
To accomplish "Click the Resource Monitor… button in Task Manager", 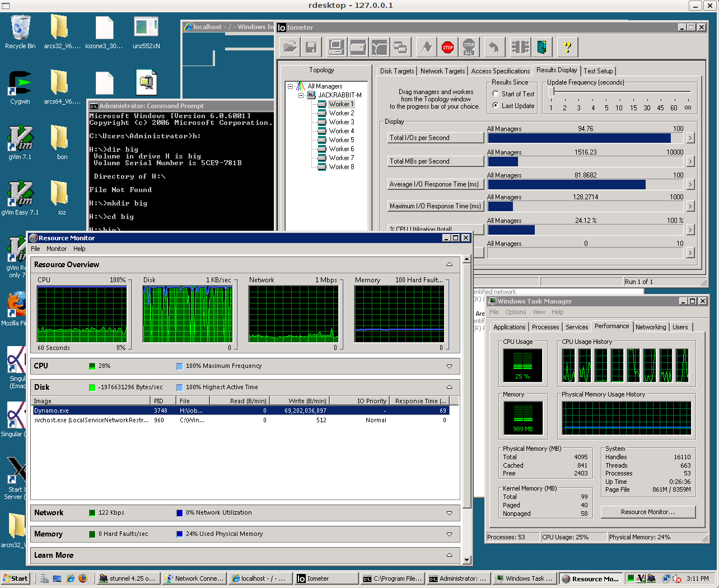I will [648, 512].
